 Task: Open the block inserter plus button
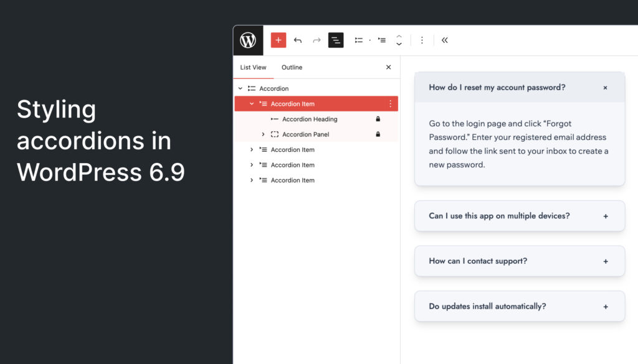click(279, 40)
